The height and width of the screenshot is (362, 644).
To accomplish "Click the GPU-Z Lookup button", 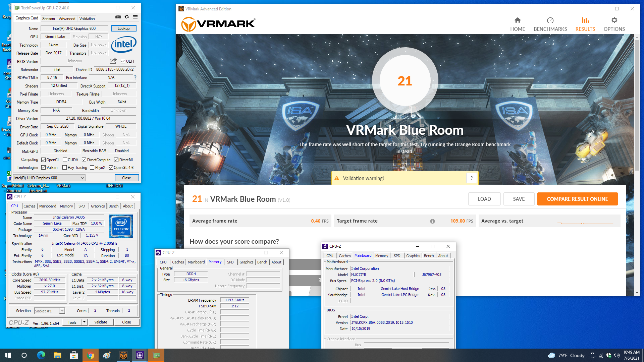I will point(124,28).
